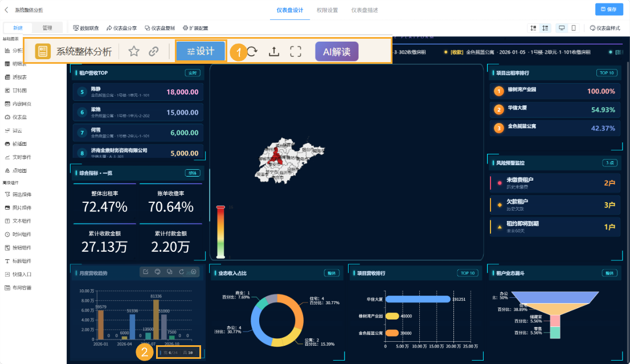The image size is (630, 364).
Task: Click the TOP 10 tag on 项目出租率排行
Action: click(607, 73)
